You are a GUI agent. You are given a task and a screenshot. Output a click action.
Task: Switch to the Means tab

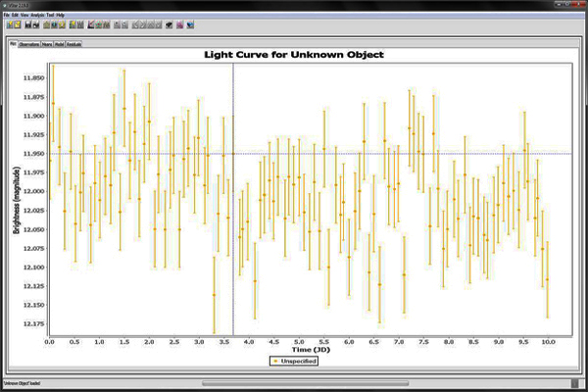[47, 44]
